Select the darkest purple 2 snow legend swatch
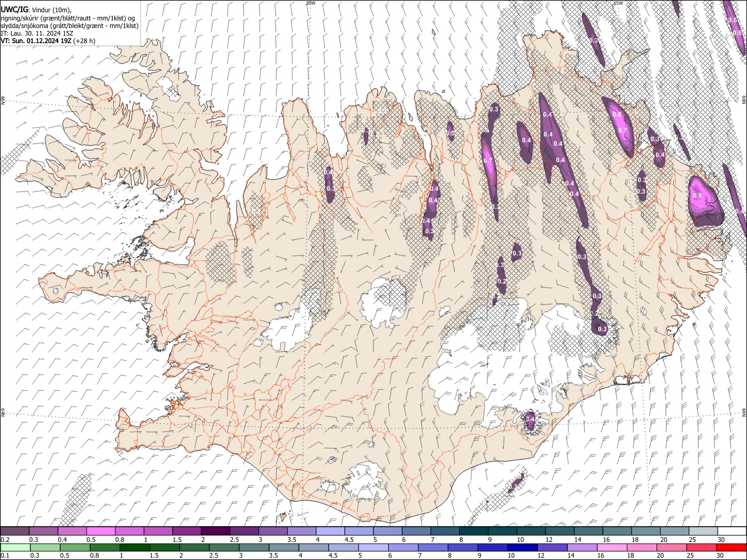Viewport: 747px width, 560px height. (215, 531)
